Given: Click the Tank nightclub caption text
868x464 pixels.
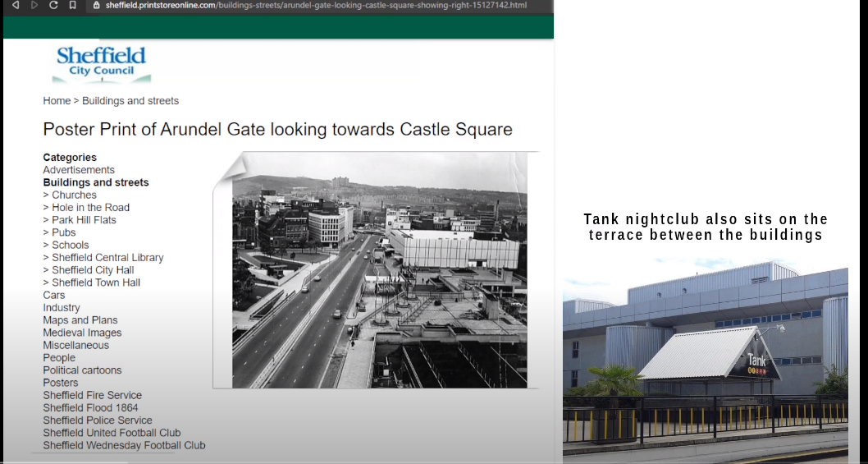Looking at the screenshot, I should coord(706,227).
